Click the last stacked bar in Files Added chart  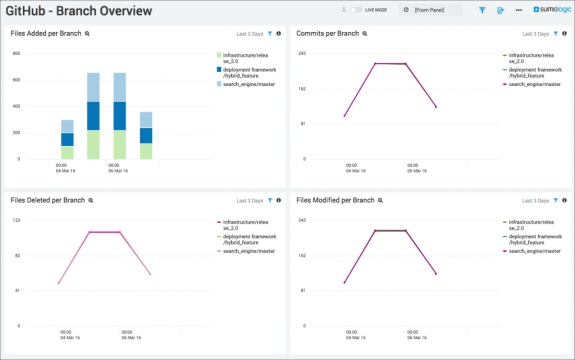[x=146, y=135]
